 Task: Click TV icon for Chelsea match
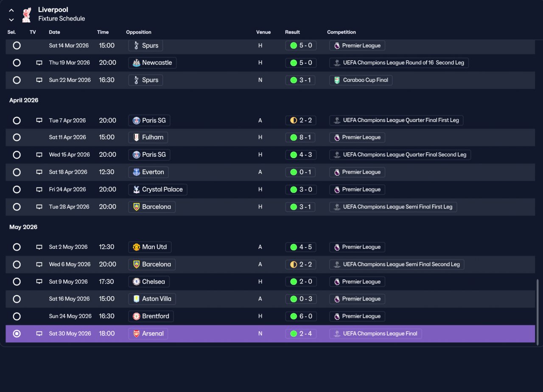(39, 282)
